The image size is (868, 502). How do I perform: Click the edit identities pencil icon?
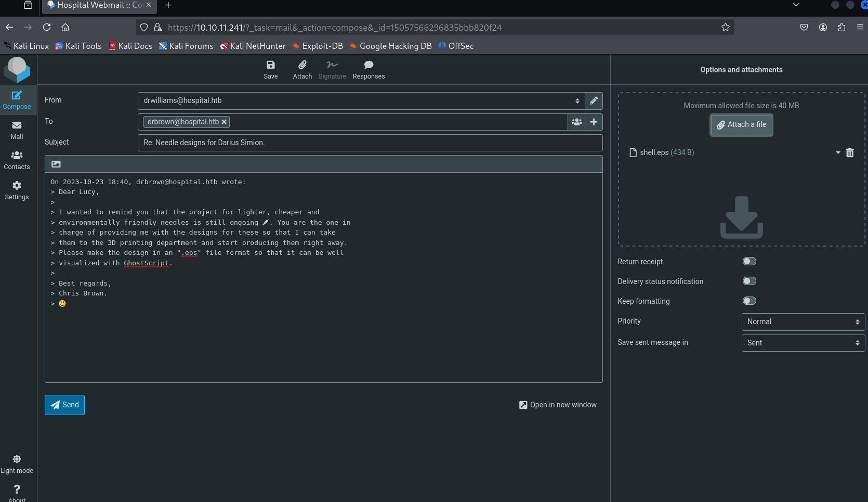(594, 101)
